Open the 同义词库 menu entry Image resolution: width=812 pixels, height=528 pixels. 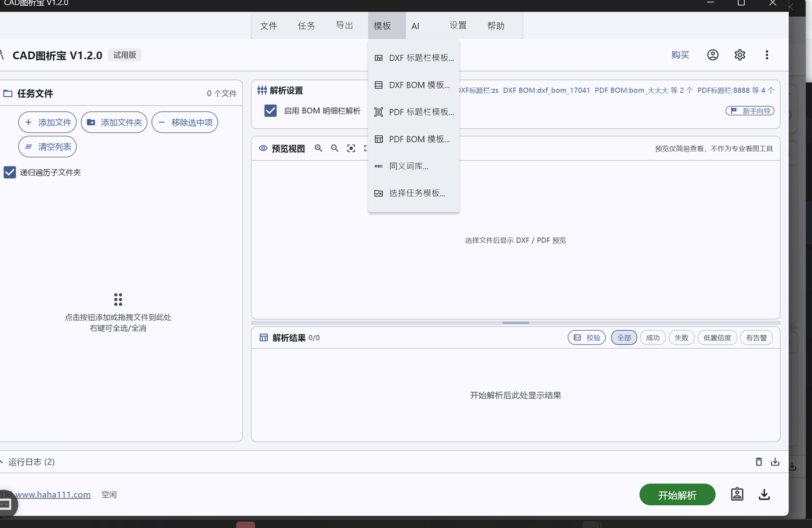(414, 166)
